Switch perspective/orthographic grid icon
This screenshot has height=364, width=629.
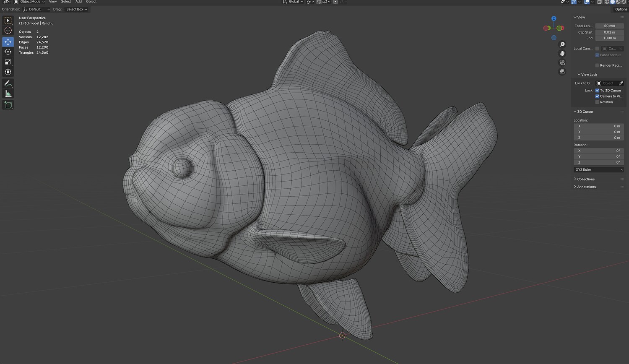coord(562,72)
